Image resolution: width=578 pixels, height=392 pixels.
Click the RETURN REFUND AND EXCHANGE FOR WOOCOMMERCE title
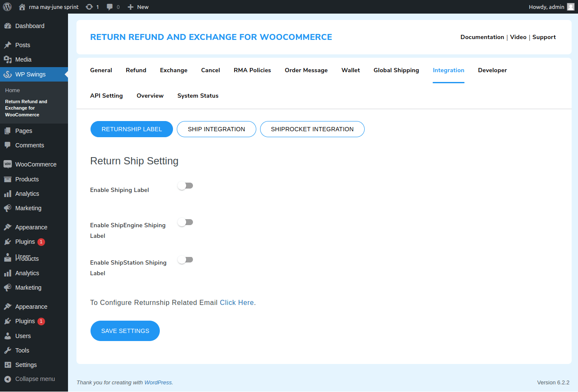click(211, 37)
